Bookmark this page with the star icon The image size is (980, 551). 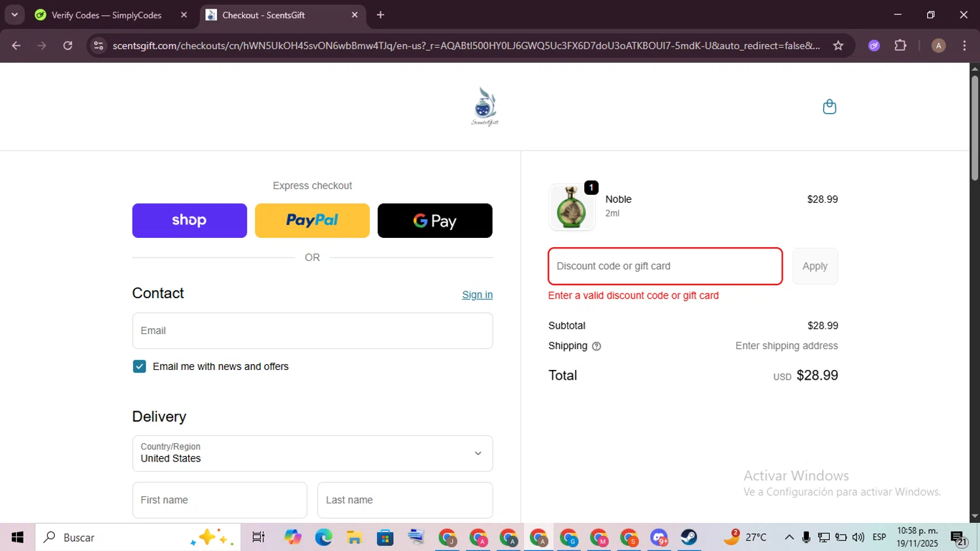pyautogui.click(x=838, y=46)
